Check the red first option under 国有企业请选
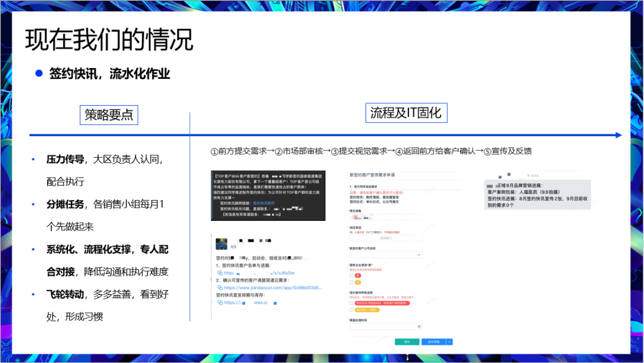 point(351,275)
